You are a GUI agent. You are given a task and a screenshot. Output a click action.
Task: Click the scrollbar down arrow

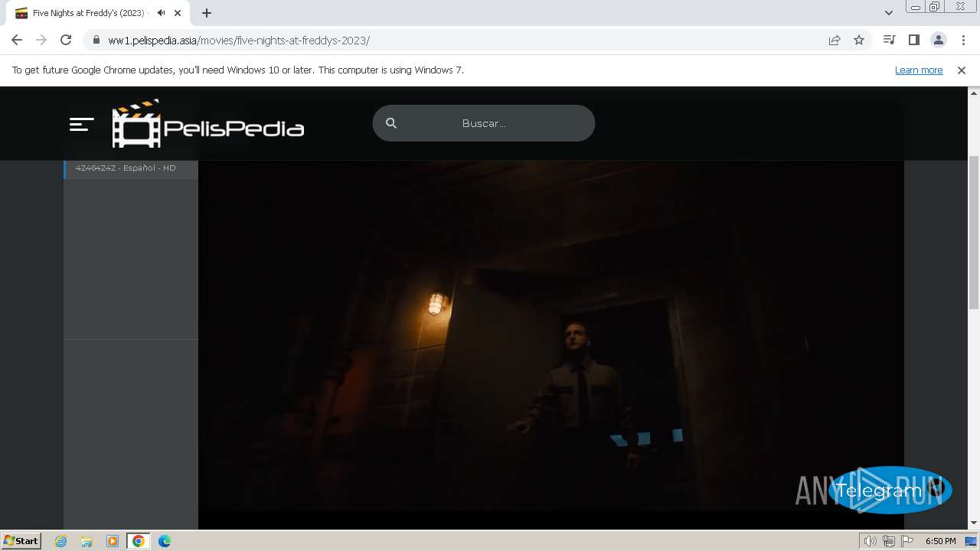(x=974, y=523)
